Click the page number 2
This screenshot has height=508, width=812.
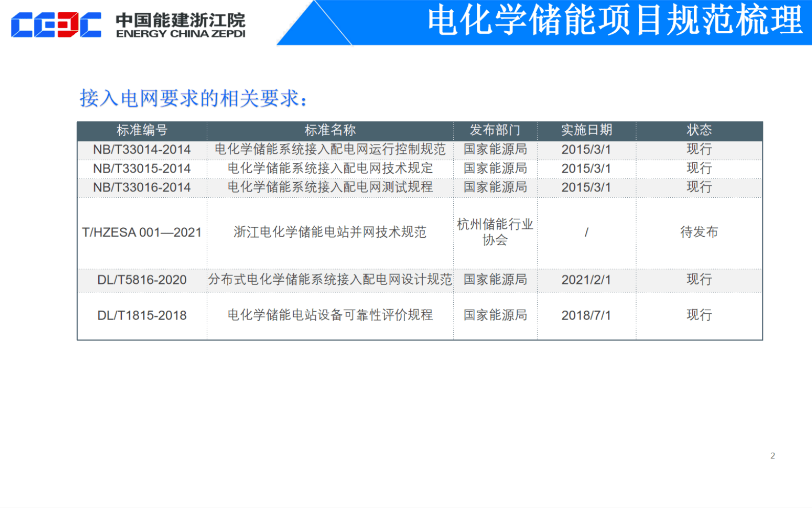773,456
